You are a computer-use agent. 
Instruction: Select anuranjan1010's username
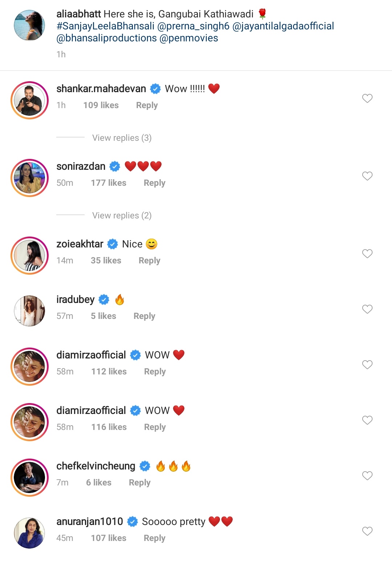click(x=90, y=521)
